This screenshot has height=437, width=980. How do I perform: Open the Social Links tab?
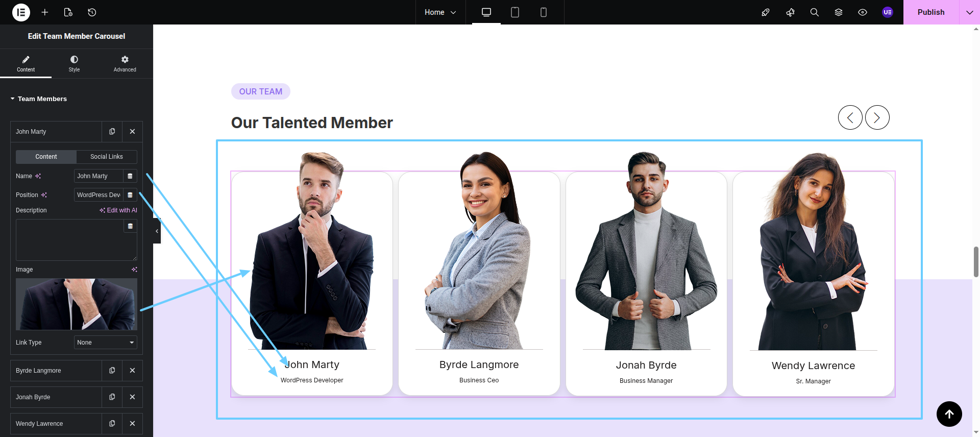coord(107,157)
